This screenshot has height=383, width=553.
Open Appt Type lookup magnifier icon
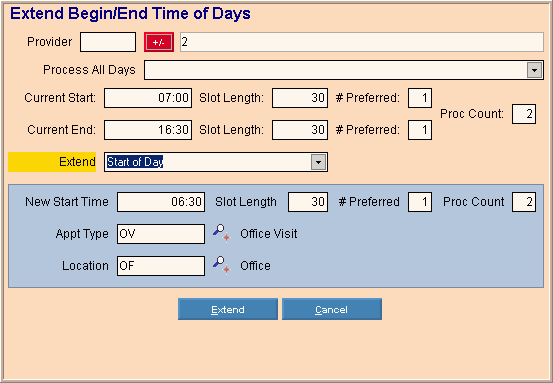click(221, 233)
